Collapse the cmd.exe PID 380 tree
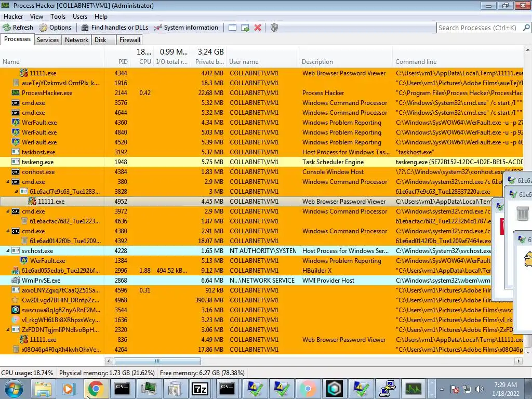The height and width of the screenshot is (399, 532). coord(8,181)
